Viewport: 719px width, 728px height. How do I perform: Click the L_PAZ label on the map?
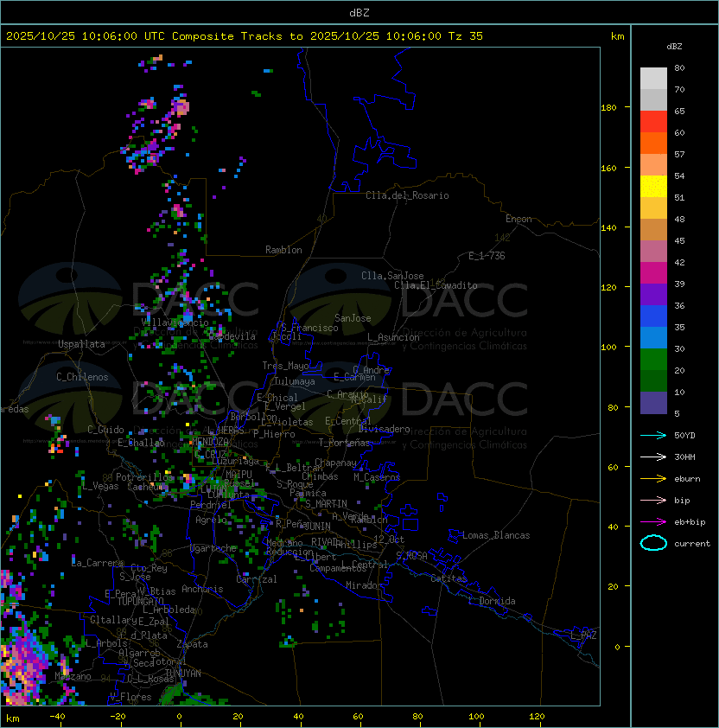pyautogui.click(x=583, y=635)
